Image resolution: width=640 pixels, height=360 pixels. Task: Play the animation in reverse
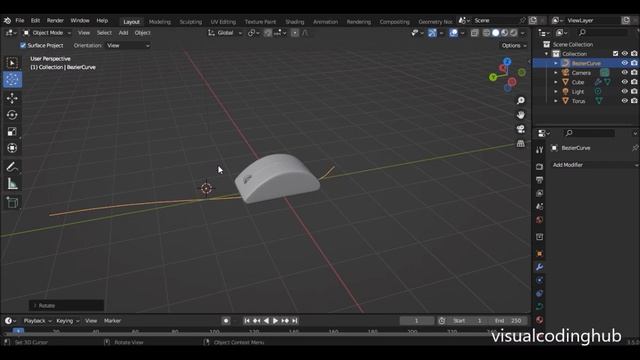266,321
